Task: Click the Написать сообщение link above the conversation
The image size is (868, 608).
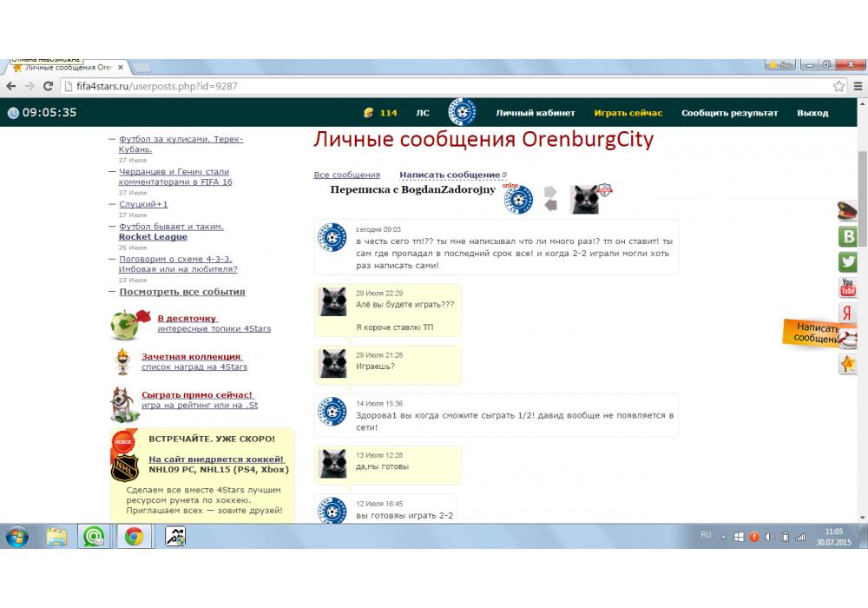Action: click(450, 175)
